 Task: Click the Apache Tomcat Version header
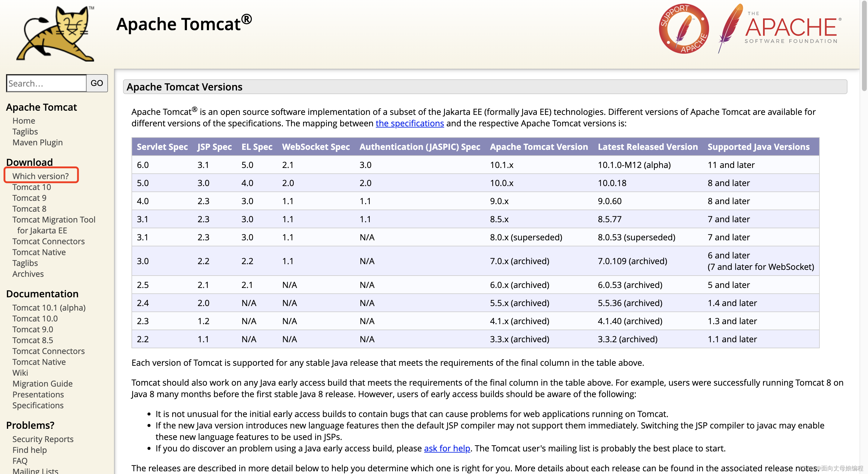539,147
